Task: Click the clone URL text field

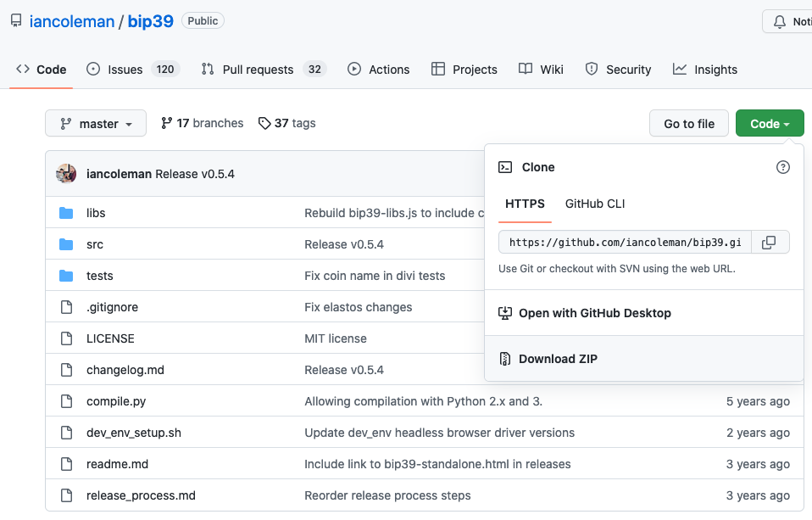Action: (x=625, y=242)
